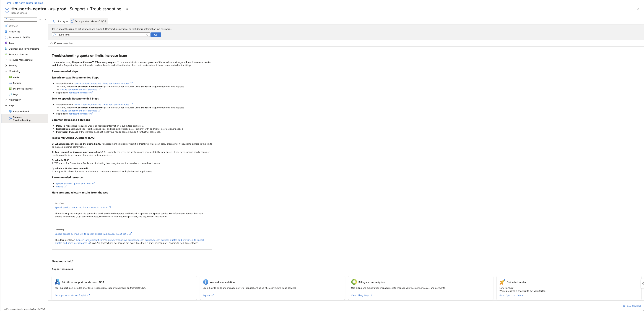The width and height of the screenshot is (644, 311).
Task: Click Get support on Microsoft Q&A card link
Action: (71, 295)
